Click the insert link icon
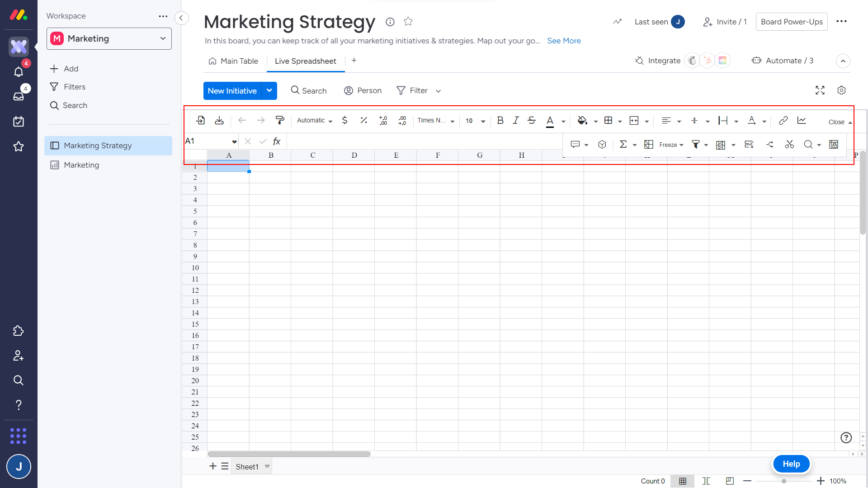The width and height of the screenshot is (868, 488). click(783, 120)
